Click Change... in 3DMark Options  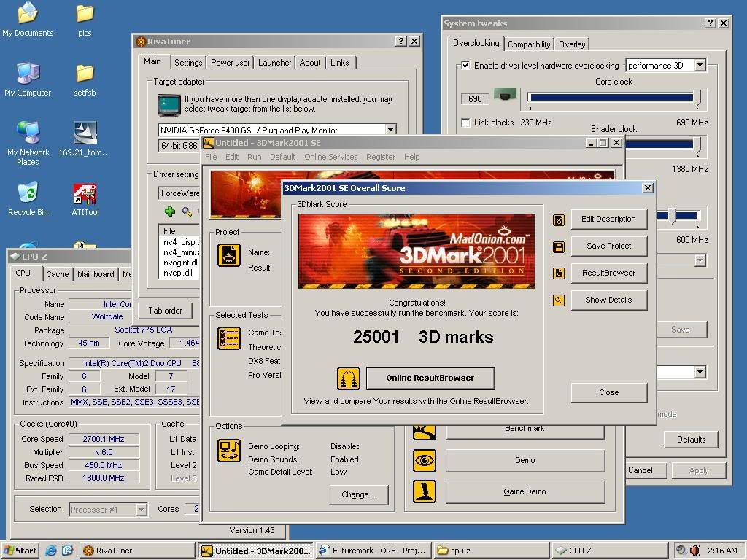point(359,495)
